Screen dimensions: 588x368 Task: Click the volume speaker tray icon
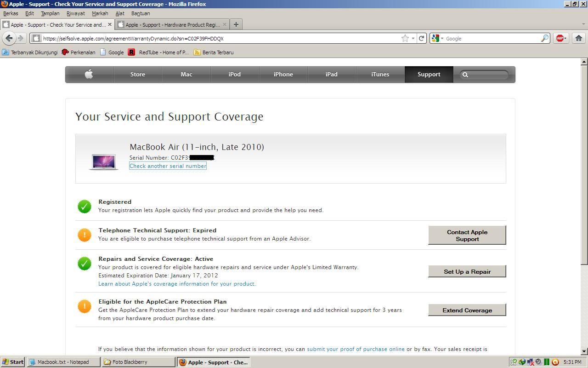coord(538,362)
